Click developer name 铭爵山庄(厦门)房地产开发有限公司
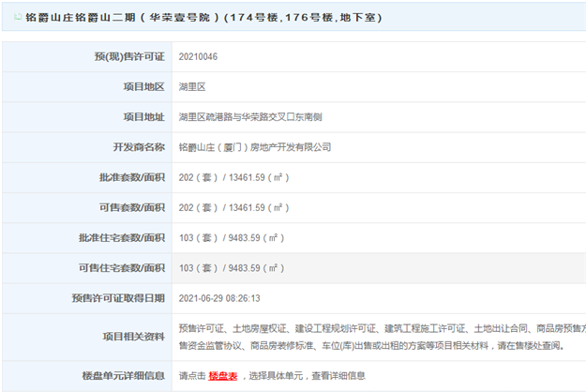 (x=254, y=147)
